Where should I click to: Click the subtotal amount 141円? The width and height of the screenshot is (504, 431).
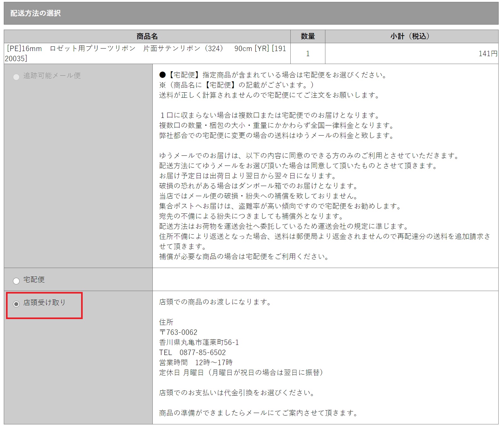coord(488,54)
